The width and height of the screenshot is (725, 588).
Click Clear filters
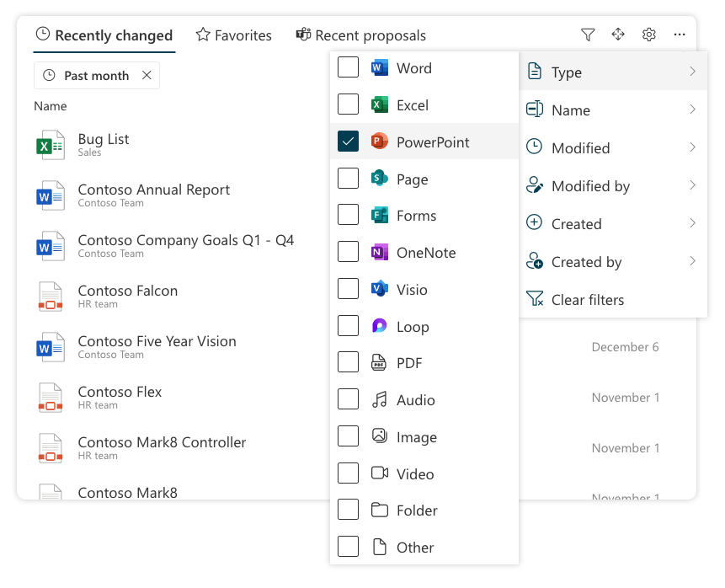click(x=587, y=300)
